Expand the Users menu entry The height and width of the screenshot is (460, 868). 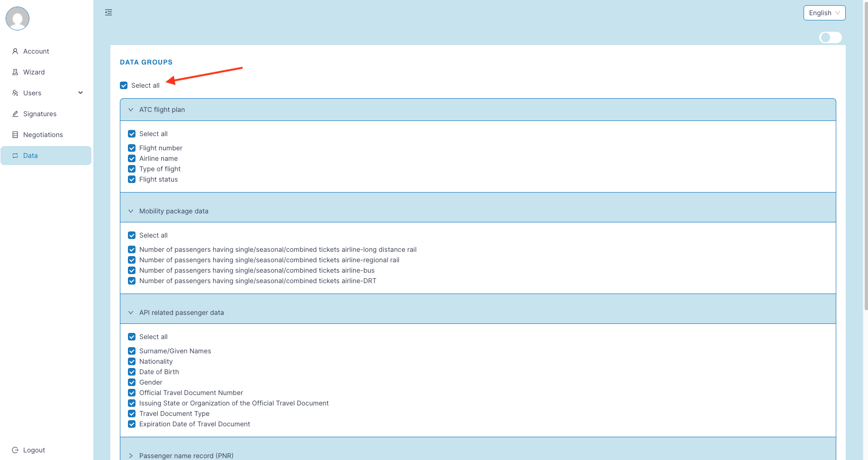(80, 93)
